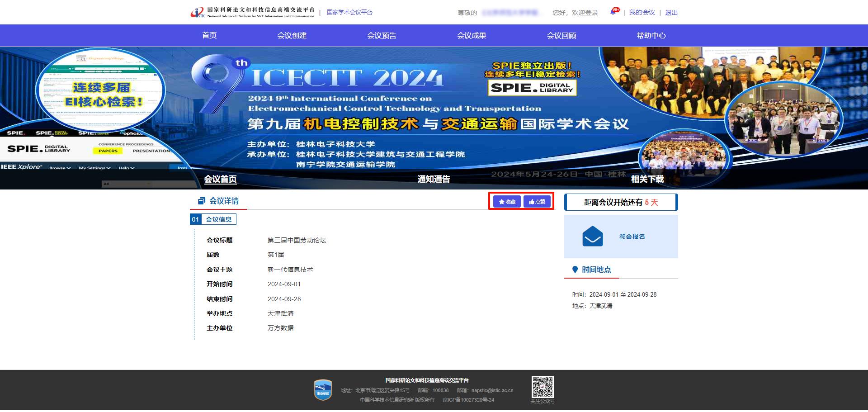Click the 距离会议开始还有 5 天 countdown box
This screenshot has height=412, width=868.
pos(621,202)
